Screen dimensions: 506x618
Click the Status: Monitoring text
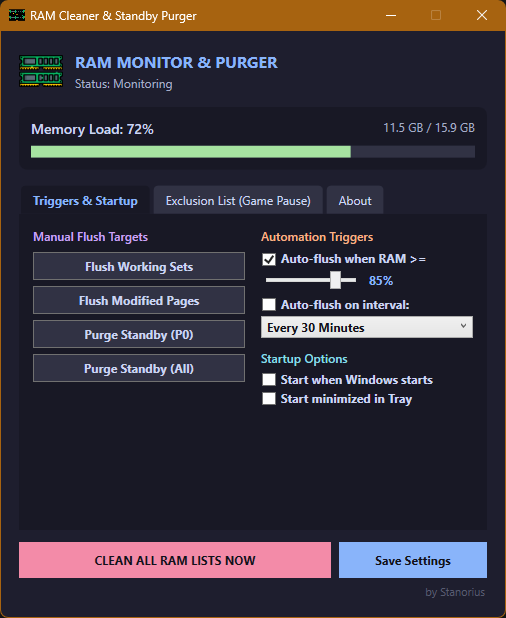coord(123,84)
